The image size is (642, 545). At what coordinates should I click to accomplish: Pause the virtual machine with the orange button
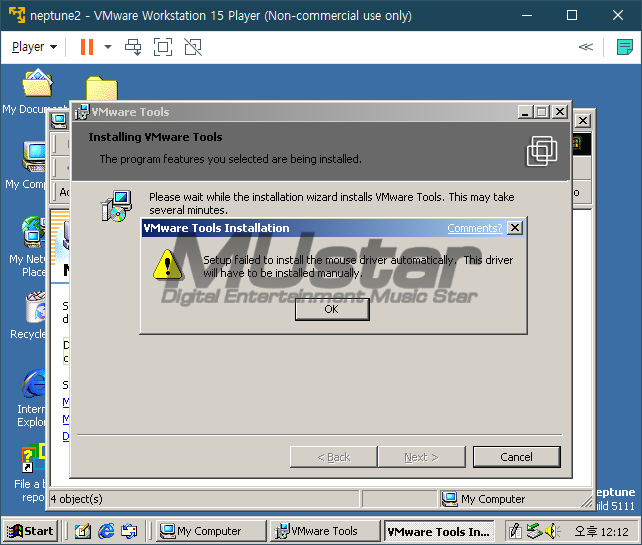click(x=87, y=47)
